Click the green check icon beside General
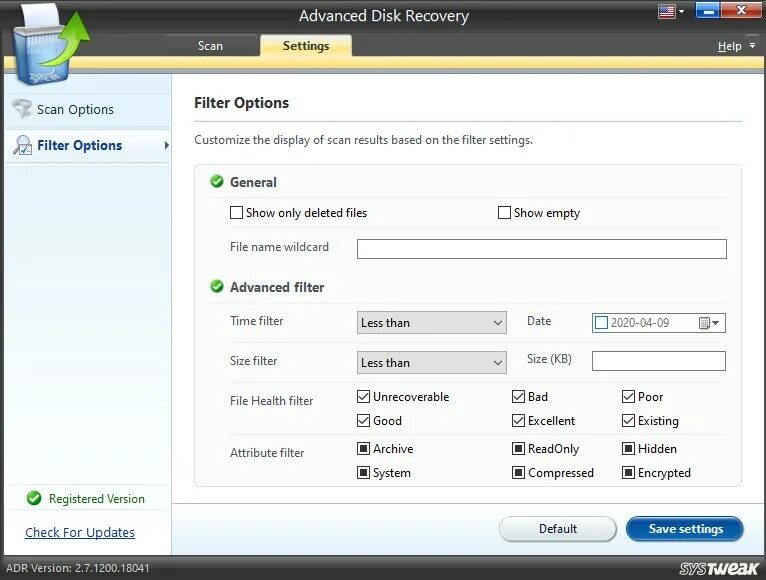This screenshot has height=580, width=766. click(x=217, y=182)
